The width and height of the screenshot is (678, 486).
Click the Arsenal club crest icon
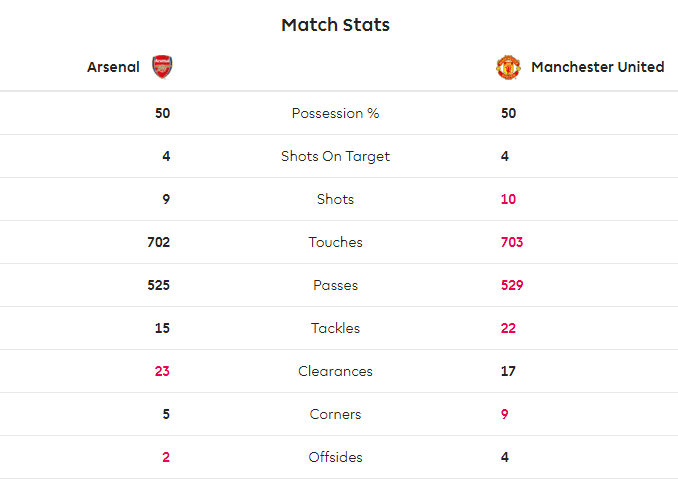pyautogui.click(x=162, y=67)
